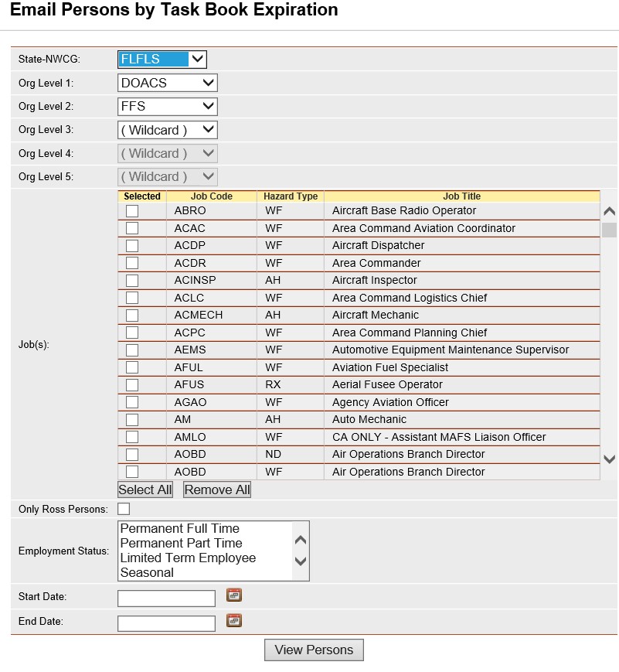Click Employment Status list up arrow
Screen dimensions: 619x672
pos(301,540)
